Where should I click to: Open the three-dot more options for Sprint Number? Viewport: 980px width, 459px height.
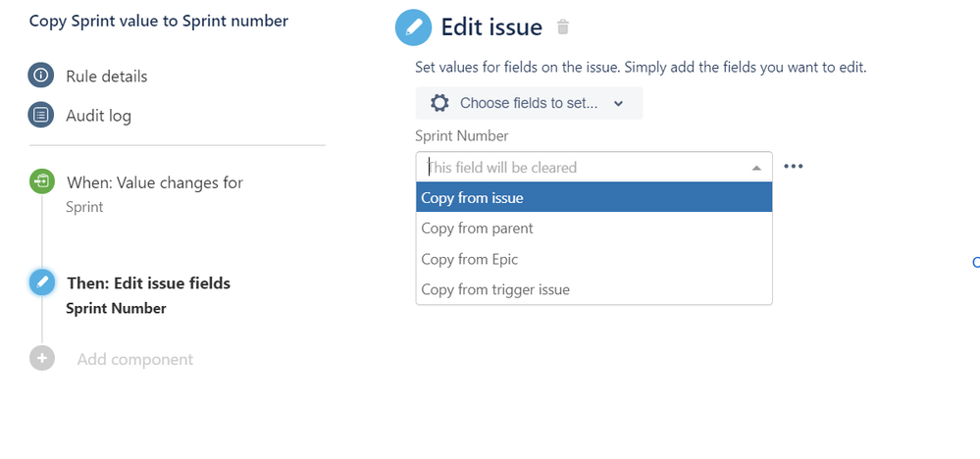pos(794,166)
